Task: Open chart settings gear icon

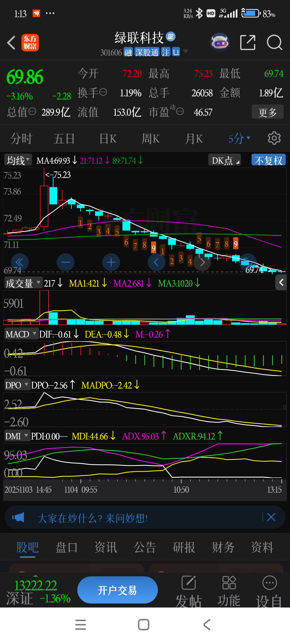Action: click(274, 138)
